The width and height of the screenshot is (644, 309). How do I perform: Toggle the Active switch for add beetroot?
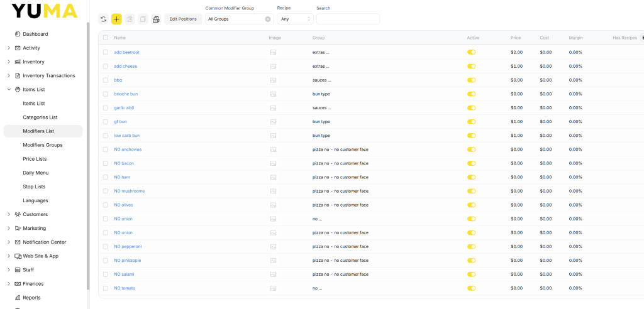click(471, 52)
